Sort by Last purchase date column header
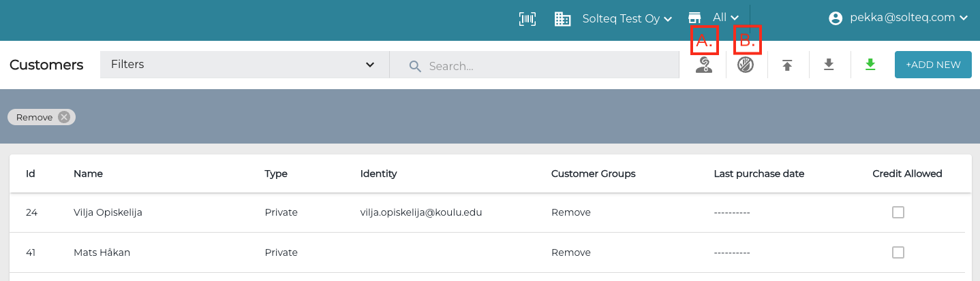980x281 pixels. [759, 173]
